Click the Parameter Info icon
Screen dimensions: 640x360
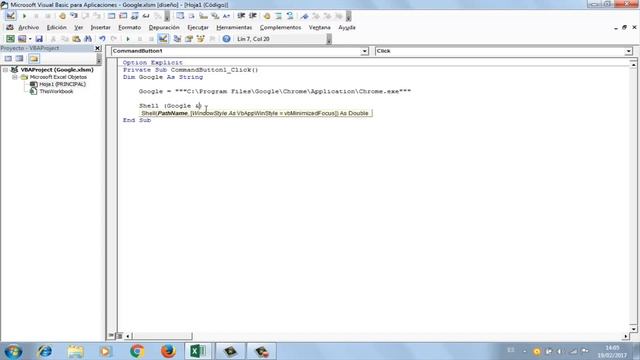point(215,16)
